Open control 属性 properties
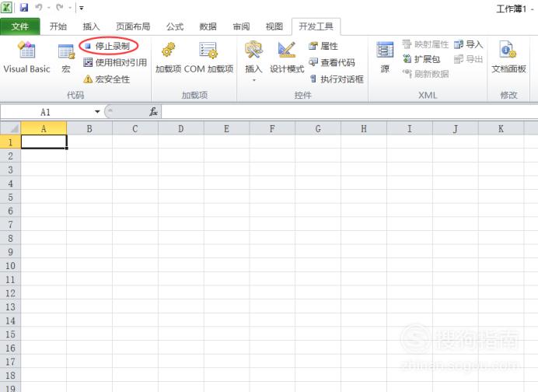The image size is (538, 392). point(323,46)
